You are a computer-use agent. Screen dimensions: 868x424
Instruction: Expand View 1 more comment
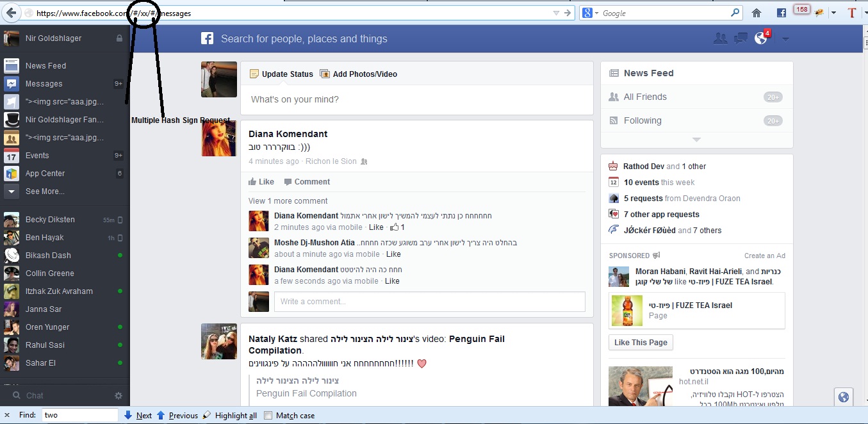(x=288, y=201)
